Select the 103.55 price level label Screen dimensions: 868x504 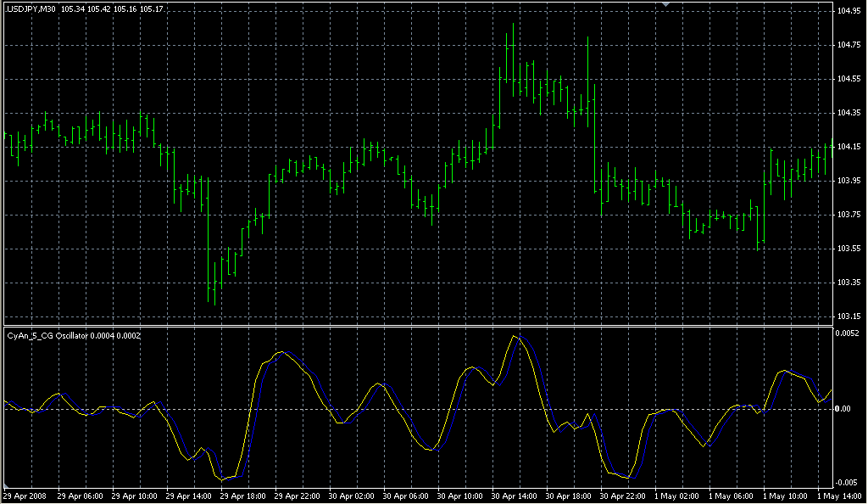click(849, 249)
